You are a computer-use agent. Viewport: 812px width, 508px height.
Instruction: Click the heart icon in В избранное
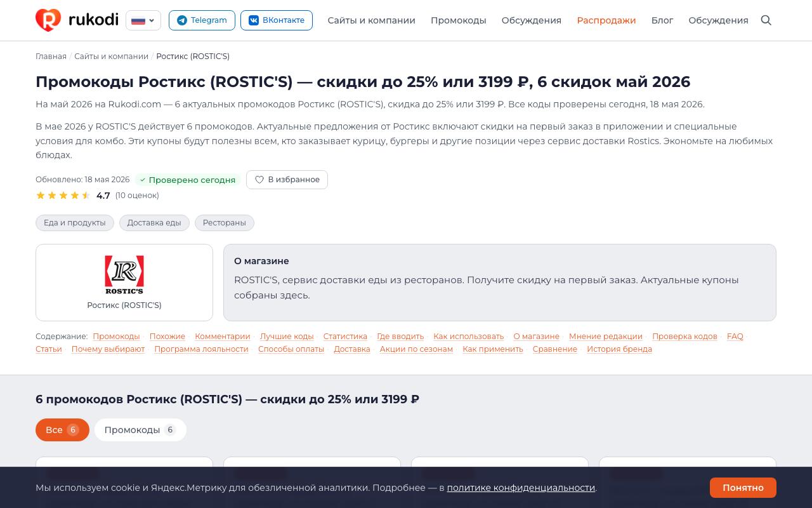(x=259, y=180)
